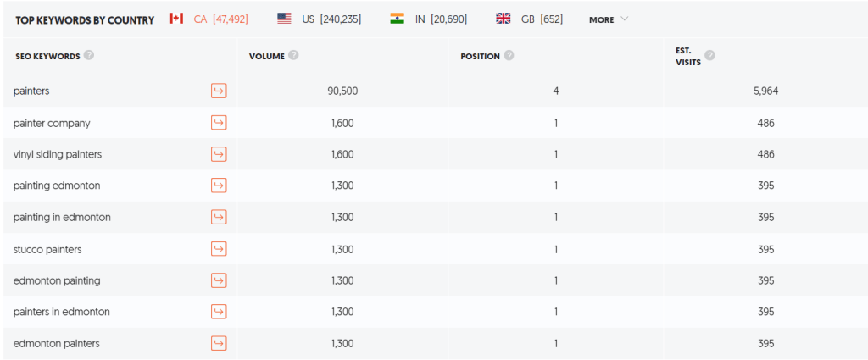The width and height of the screenshot is (868, 360).
Task: Click the arrow icon beside 'painting edmonton'
Action: 219,186
